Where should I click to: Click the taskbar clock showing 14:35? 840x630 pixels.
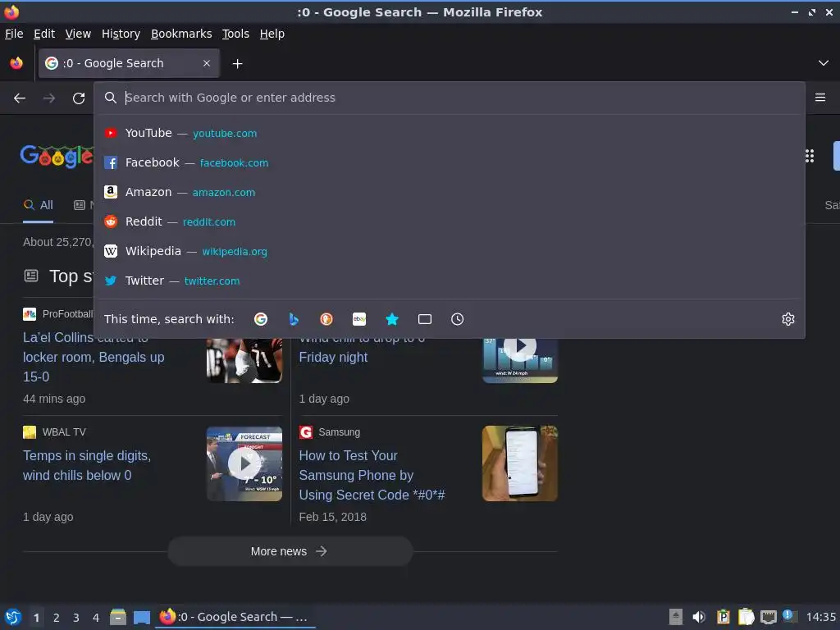(x=820, y=617)
